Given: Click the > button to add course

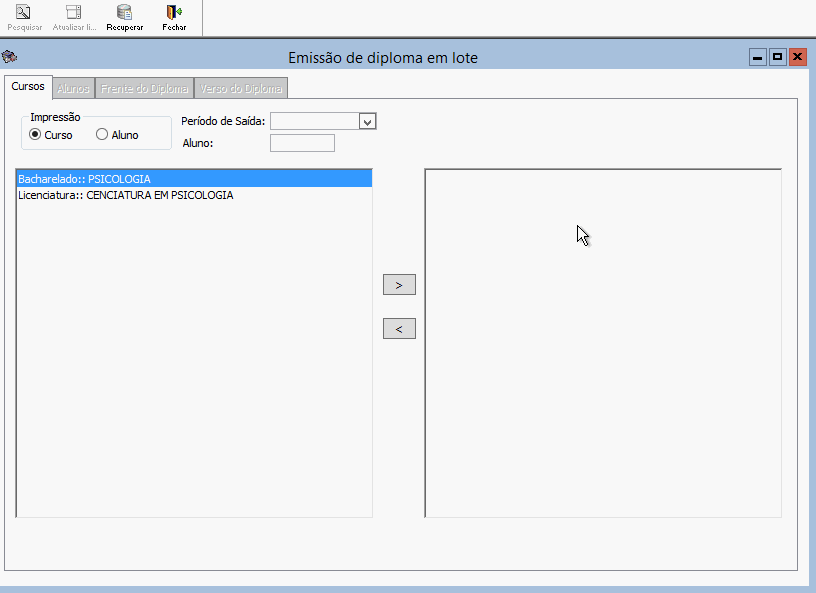Looking at the screenshot, I should pyautogui.click(x=399, y=285).
